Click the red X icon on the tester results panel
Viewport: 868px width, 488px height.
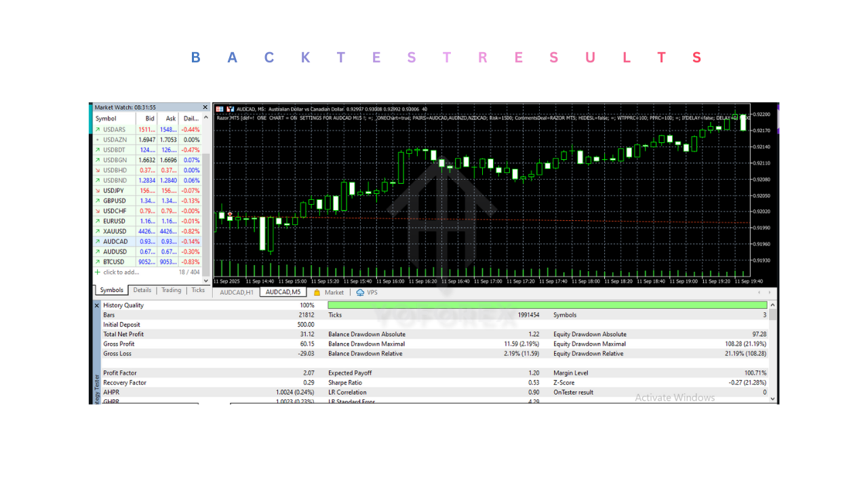(x=96, y=305)
